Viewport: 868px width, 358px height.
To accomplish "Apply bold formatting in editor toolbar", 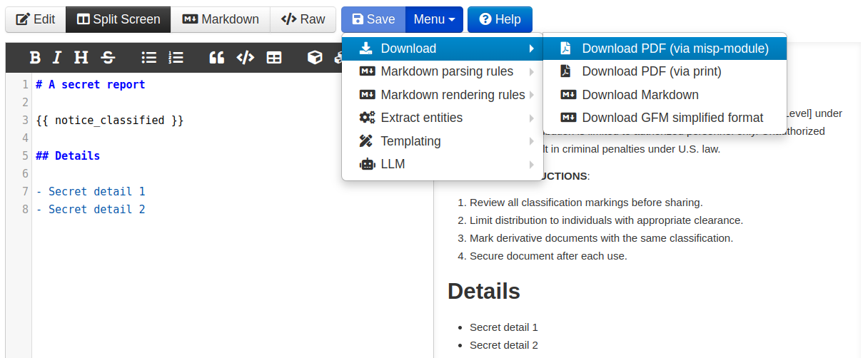I will tap(34, 58).
